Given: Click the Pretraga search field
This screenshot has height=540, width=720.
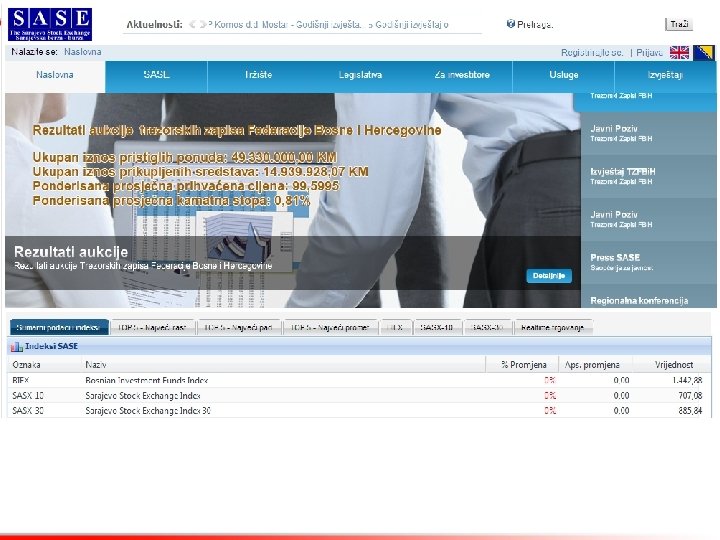Looking at the screenshot, I should (608, 24).
